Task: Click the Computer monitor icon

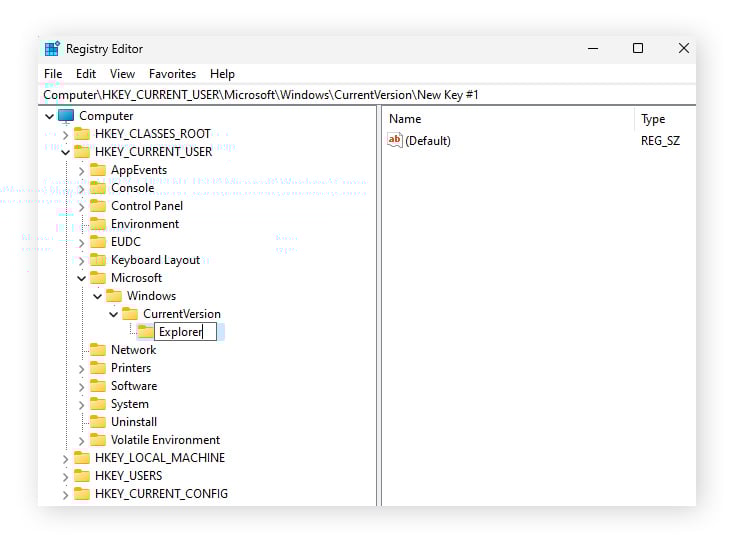Action: coord(66,116)
